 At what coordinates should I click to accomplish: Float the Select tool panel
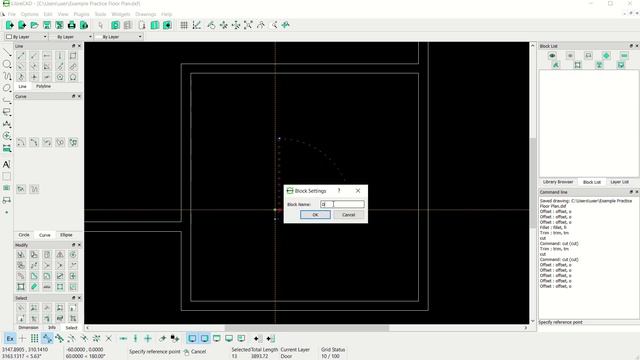(x=74, y=298)
